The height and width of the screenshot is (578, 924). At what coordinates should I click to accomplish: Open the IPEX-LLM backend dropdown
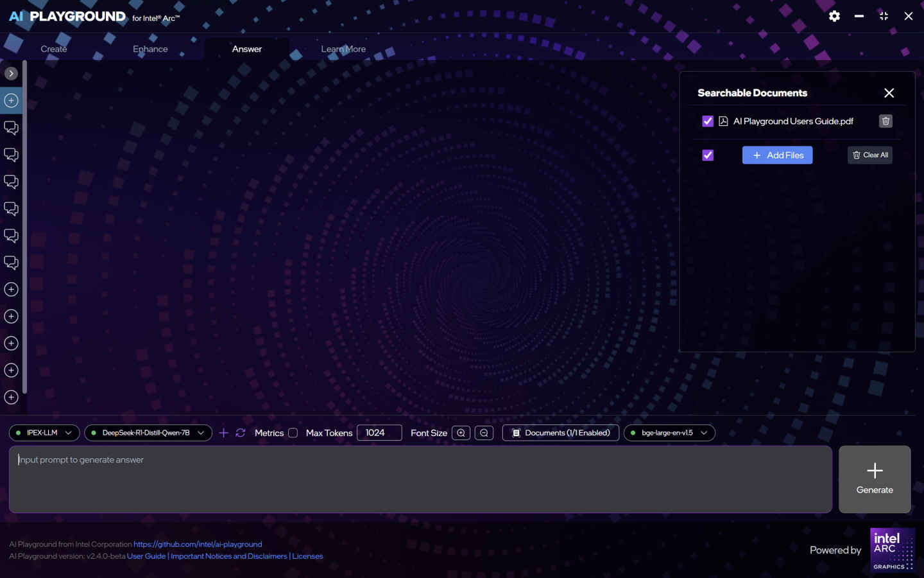[x=44, y=433]
